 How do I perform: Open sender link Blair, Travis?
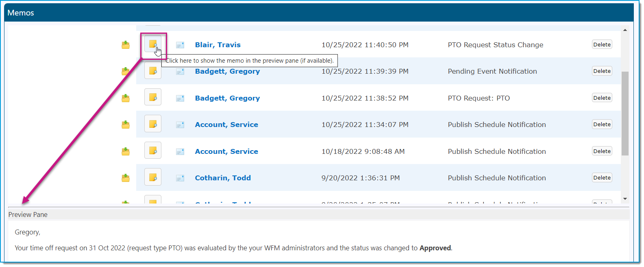coord(218,45)
